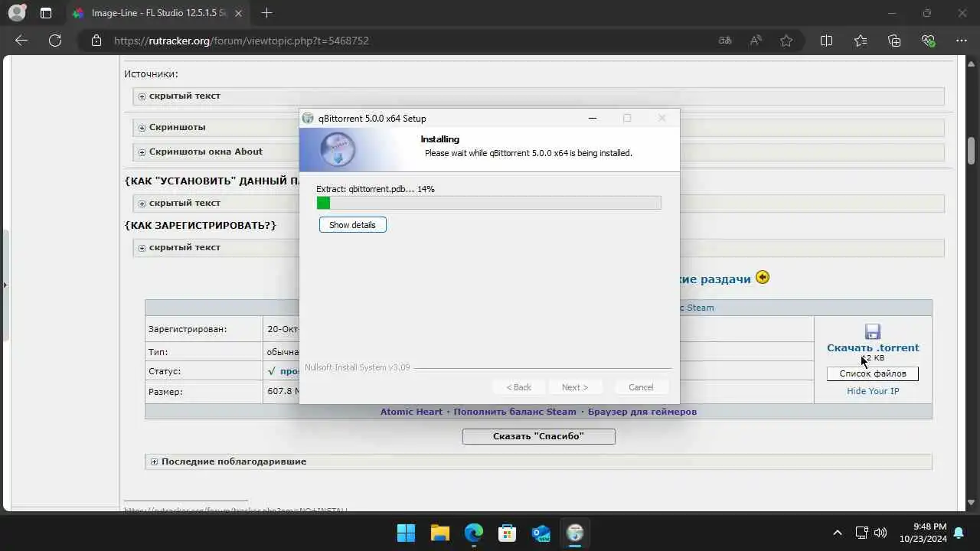Screen dimensions: 980x551
Task: Open the favorites list icon
Action: pos(861,41)
